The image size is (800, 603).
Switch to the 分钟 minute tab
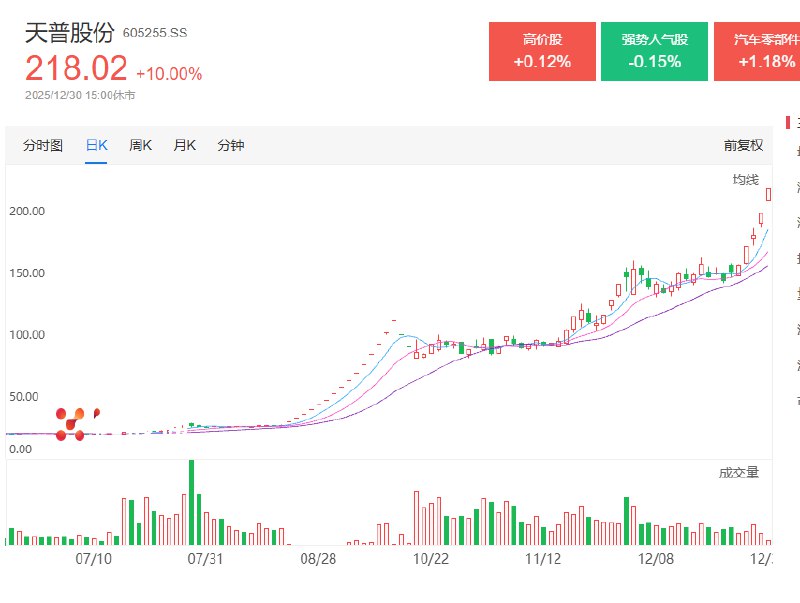pos(231,145)
